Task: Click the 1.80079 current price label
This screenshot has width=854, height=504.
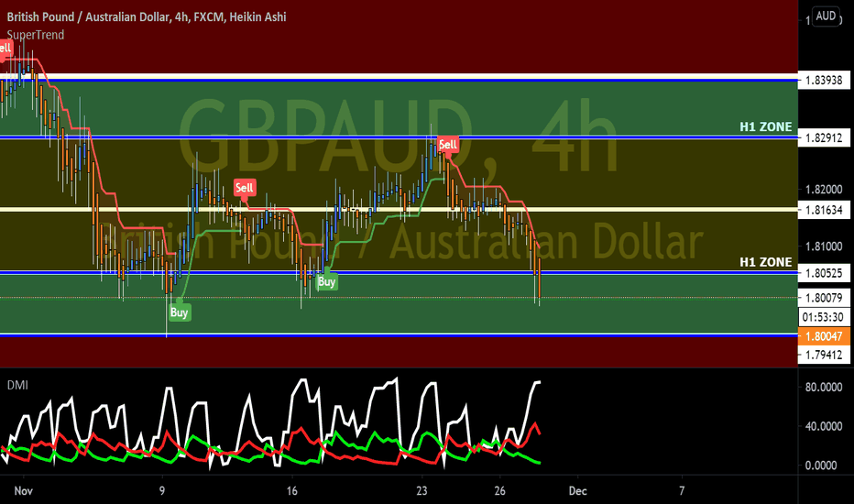Action: 824,298
